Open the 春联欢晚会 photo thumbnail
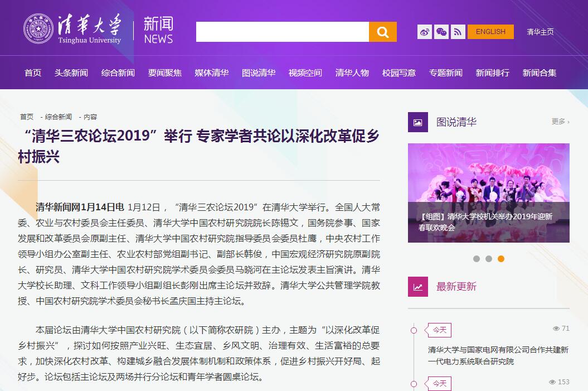The width and height of the screenshot is (588, 391). tap(489, 193)
